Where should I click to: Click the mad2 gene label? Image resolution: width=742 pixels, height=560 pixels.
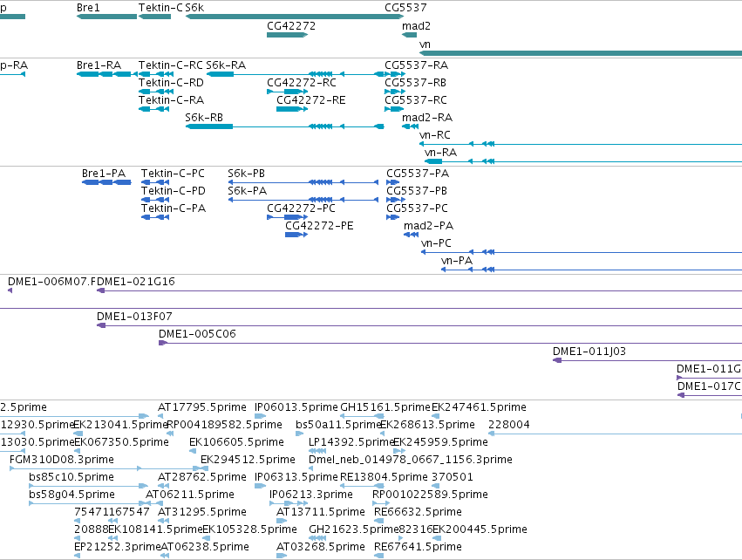pos(416,26)
